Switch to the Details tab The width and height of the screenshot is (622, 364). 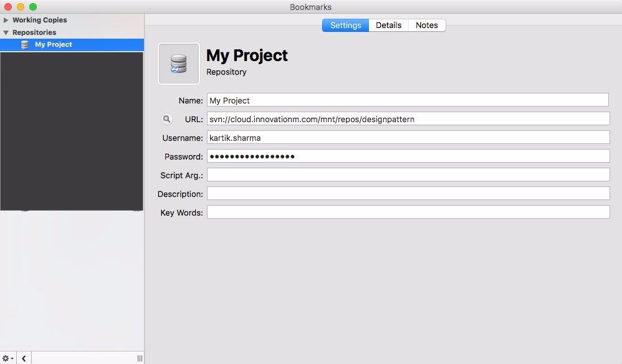(x=388, y=26)
